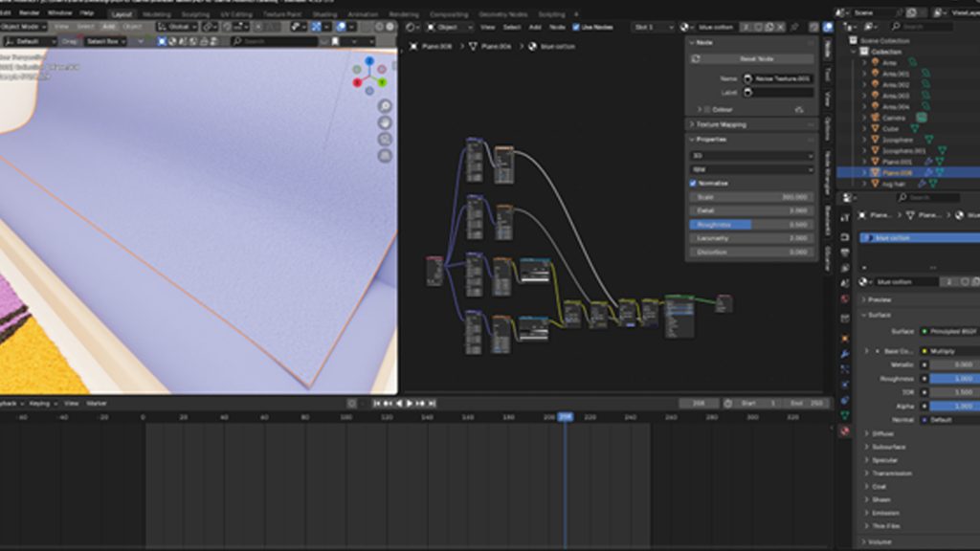This screenshot has width=980, height=551.
Task: Open the Material properties tab icon
Action: (844, 431)
